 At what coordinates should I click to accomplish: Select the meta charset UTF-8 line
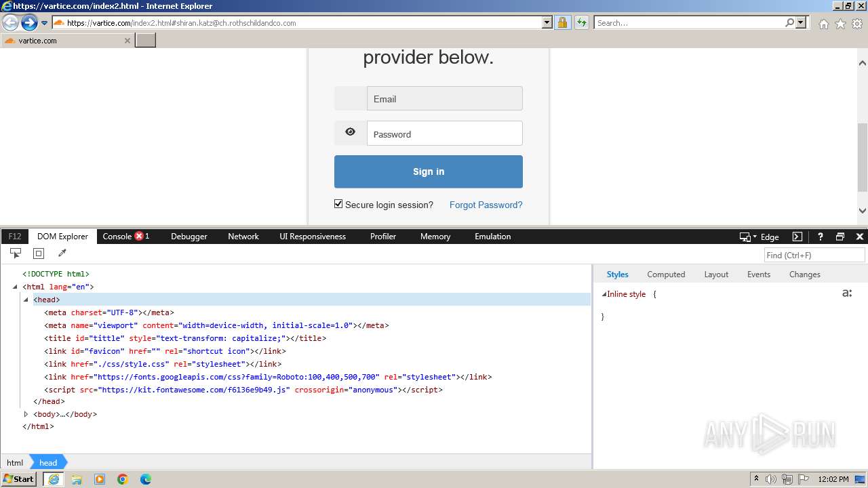tap(109, 312)
